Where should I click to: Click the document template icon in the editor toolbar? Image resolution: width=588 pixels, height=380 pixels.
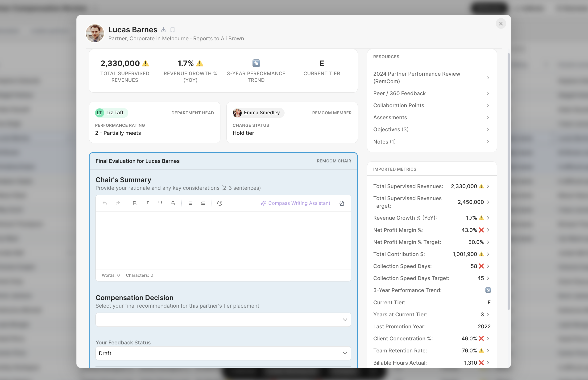point(341,203)
